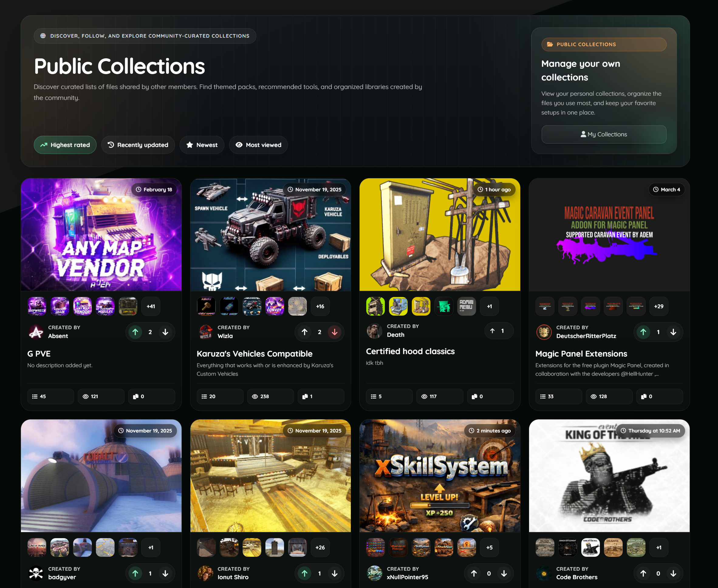Open the Certified hood classics title link
Viewport: 718px width, 588px height.
410,351
